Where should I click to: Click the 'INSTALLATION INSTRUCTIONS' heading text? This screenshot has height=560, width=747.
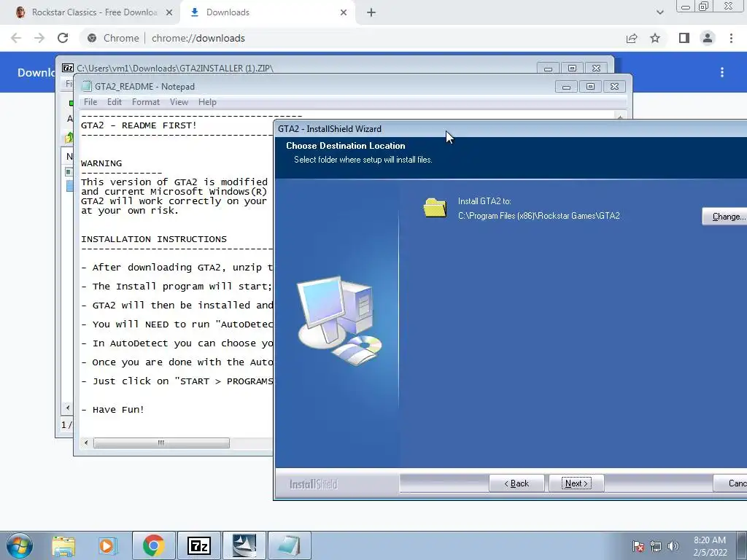click(x=153, y=239)
